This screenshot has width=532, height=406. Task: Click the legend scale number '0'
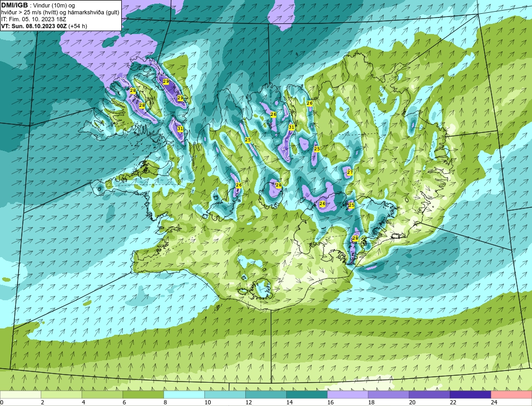pos(2,402)
